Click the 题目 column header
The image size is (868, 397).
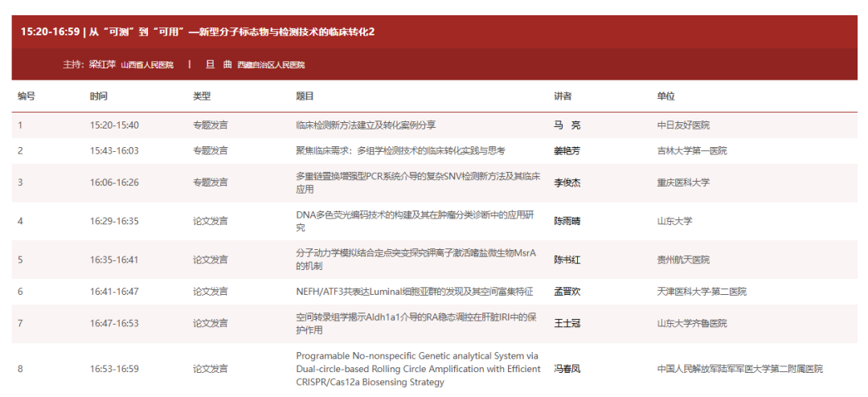[x=305, y=96]
